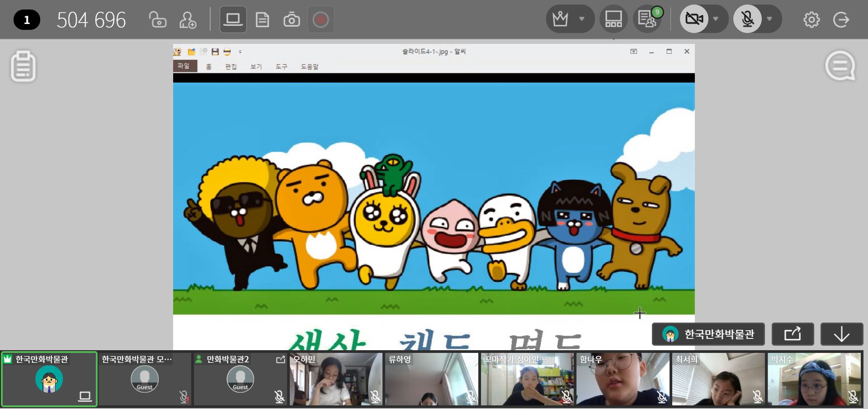Expand the quick access toolbar dropdown arrow
Viewport: 868px width, 409px height.
pos(240,52)
